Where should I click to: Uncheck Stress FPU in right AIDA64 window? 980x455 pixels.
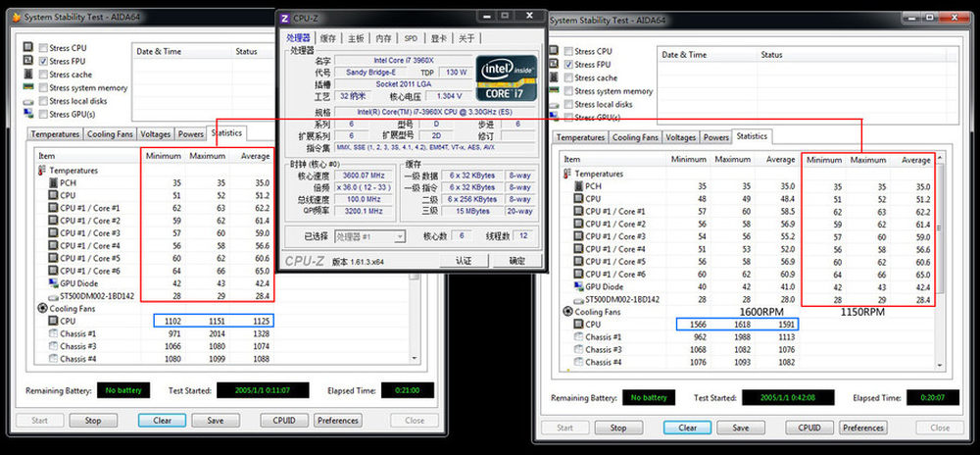(x=568, y=65)
